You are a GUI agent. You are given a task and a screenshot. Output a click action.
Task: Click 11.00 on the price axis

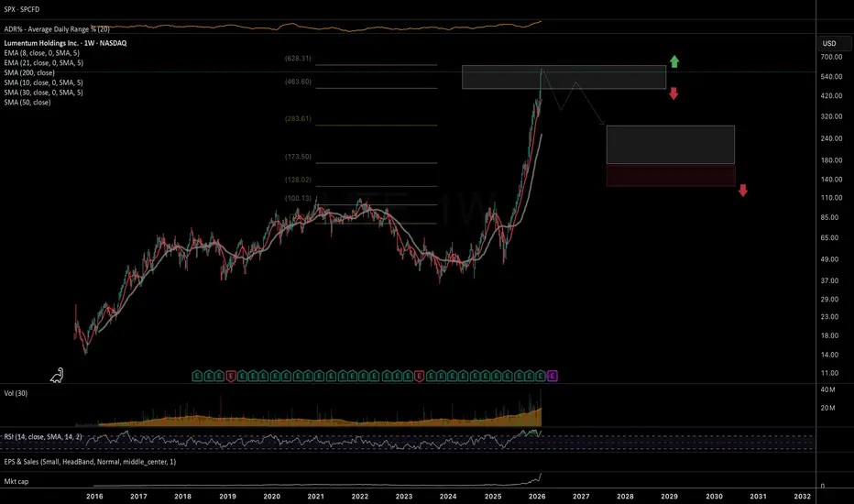click(829, 373)
